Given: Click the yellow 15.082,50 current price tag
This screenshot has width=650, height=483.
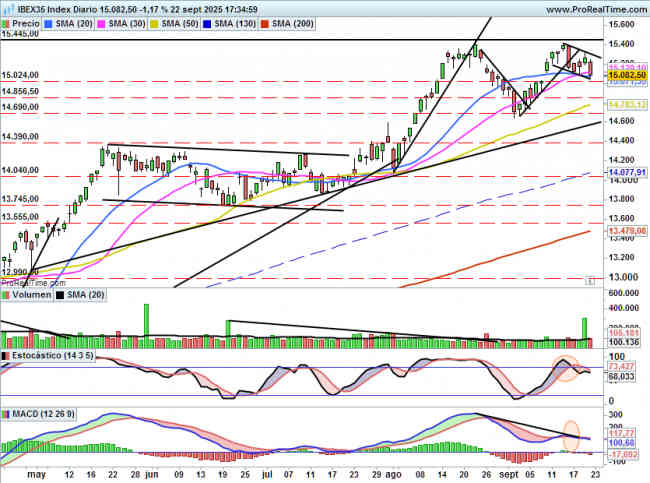Looking at the screenshot, I should tap(627, 75).
